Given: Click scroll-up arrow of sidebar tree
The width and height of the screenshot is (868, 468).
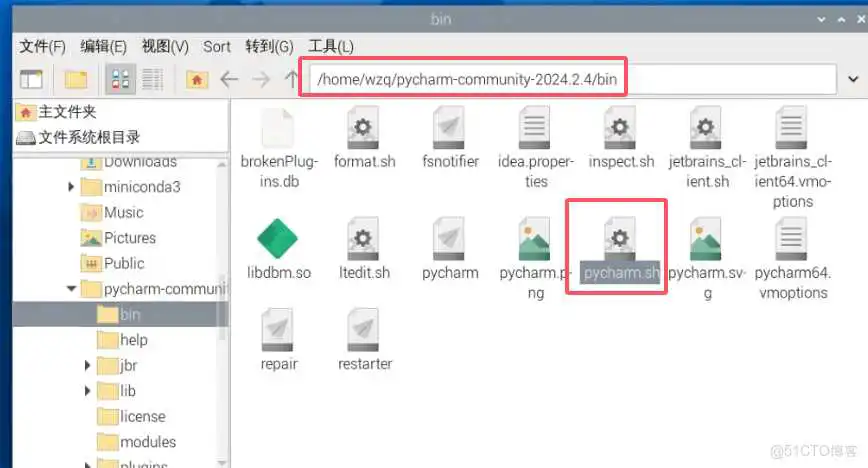Looking at the screenshot, I should [223, 164].
